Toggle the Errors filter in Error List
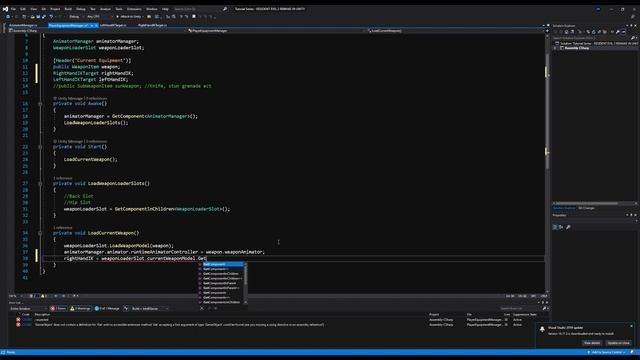Screen dimensions: 640x360 coord(58,309)
